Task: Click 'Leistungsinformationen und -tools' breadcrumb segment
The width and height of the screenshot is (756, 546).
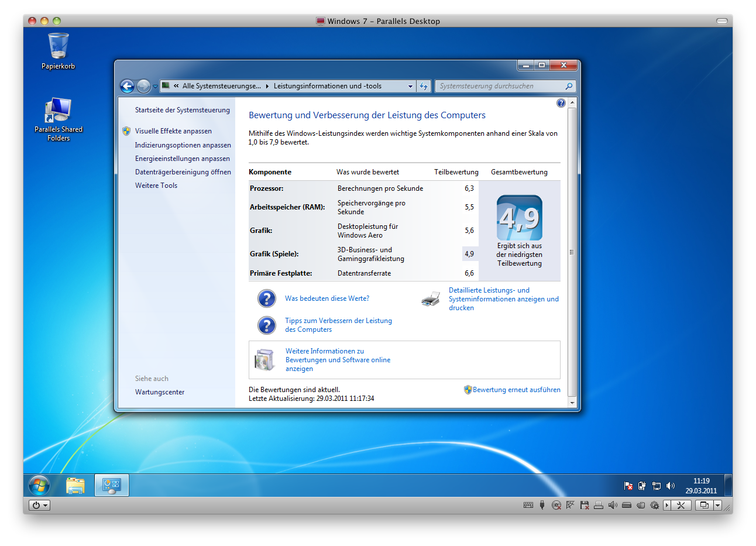Action: click(328, 86)
